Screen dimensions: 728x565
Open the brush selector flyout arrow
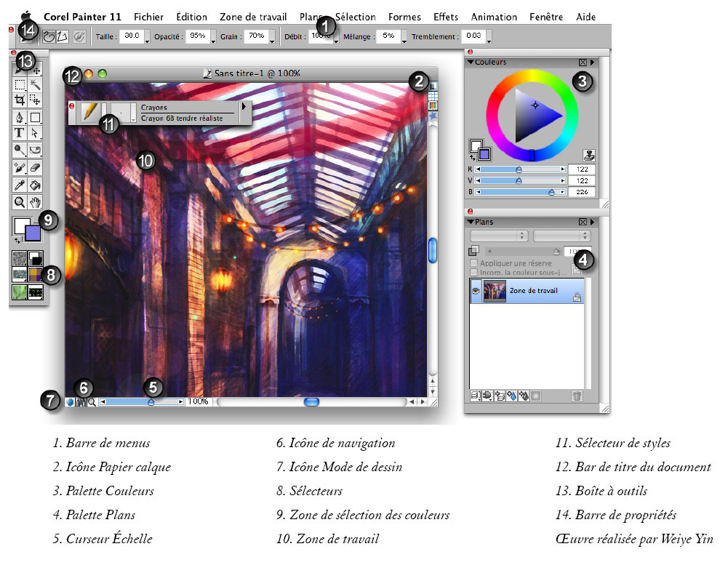point(244,107)
